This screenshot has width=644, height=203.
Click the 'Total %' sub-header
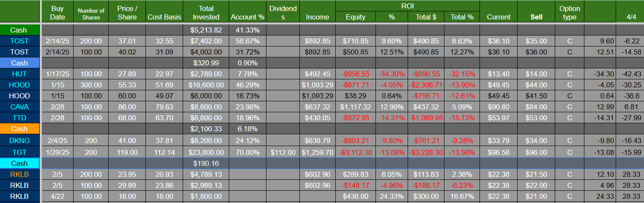click(x=462, y=17)
